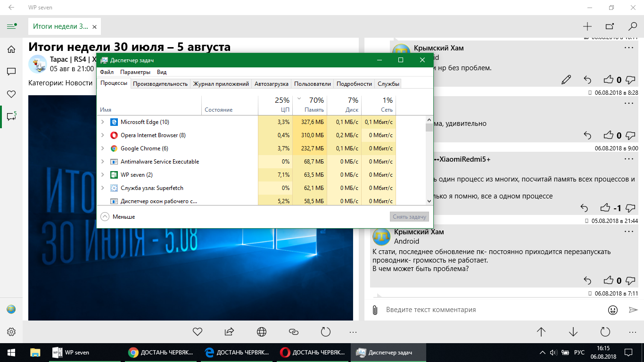644x362 pixels.
Task: Switch to Службы tab
Action: click(x=388, y=84)
